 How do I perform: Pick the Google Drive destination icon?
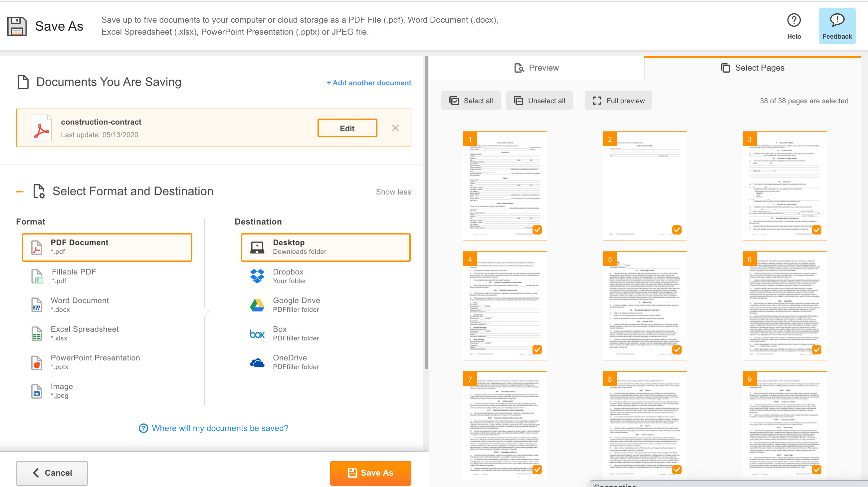pos(257,305)
